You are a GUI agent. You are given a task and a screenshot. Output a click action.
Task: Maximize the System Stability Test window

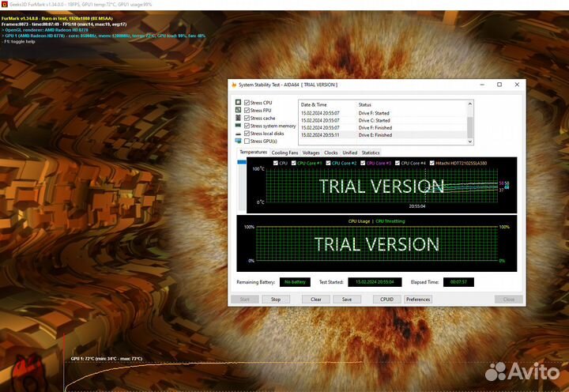(x=499, y=85)
